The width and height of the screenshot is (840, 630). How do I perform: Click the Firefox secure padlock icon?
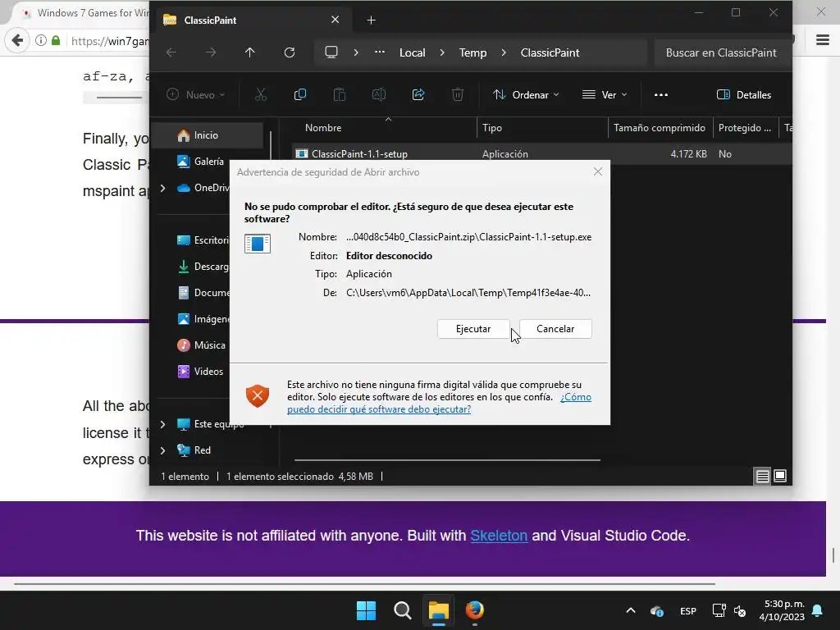point(56,40)
